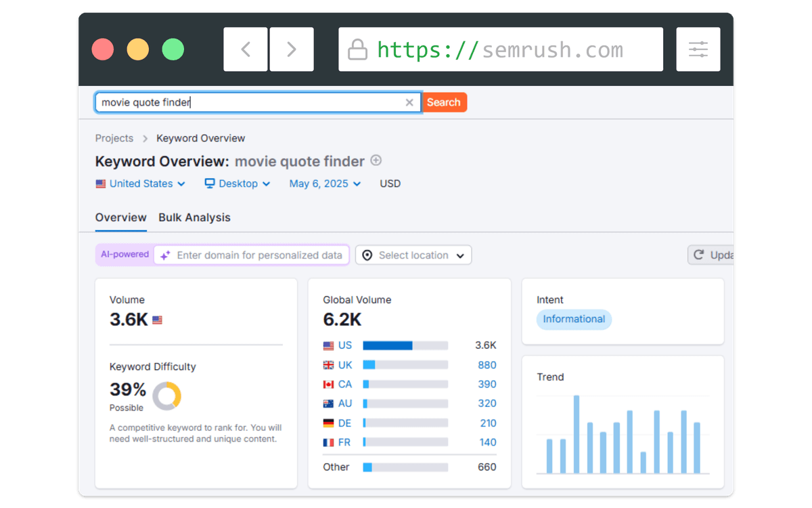The width and height of the screenshot is (812, 508).
Task: Click the UK volume progress bar
Action: (405, 365)
